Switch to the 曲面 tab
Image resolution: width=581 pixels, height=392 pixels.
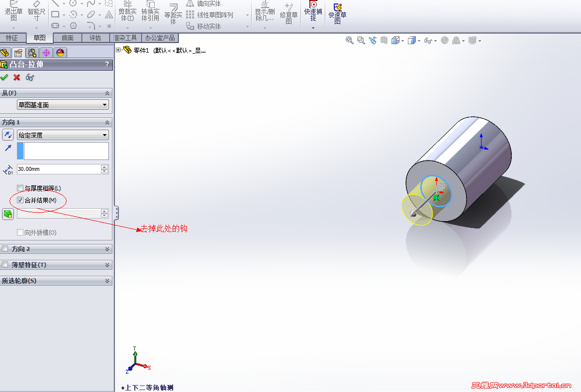coord(68,38)
